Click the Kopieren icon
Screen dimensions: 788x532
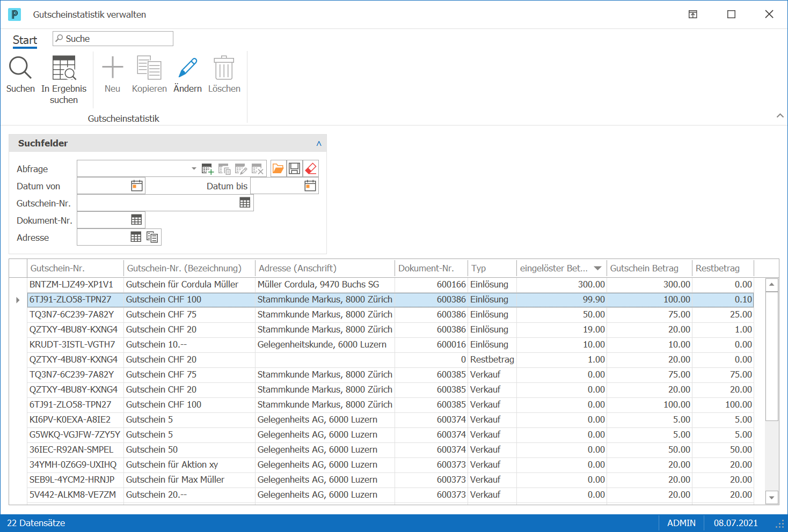149,68
